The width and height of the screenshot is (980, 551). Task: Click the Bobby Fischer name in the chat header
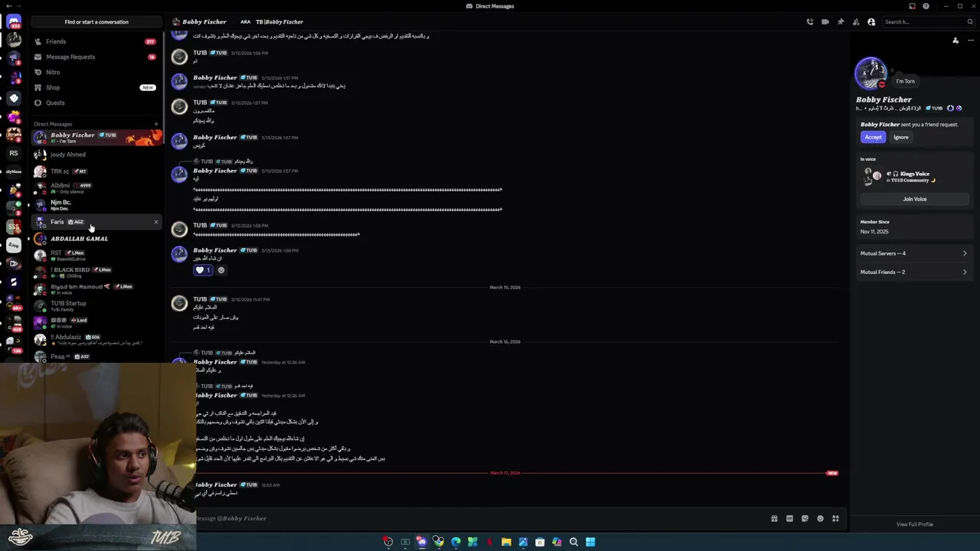204,21
